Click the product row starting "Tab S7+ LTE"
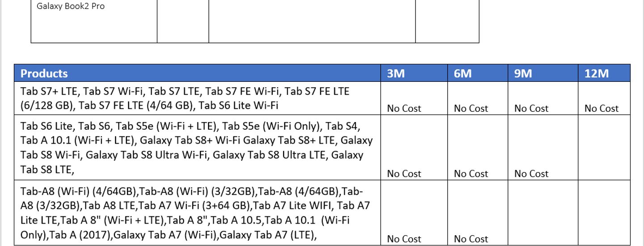Screen dimensions: 644x246 tap(185, 98)
